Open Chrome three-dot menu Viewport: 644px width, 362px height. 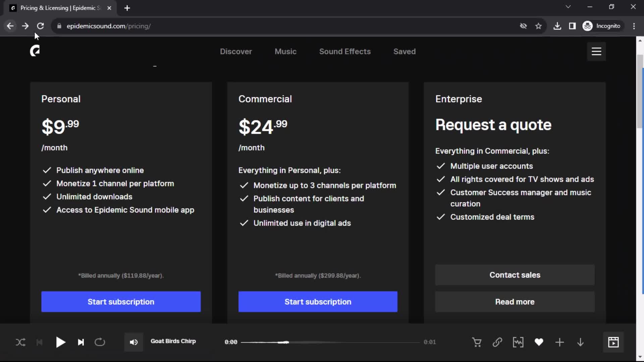click(x=634, y=26)
